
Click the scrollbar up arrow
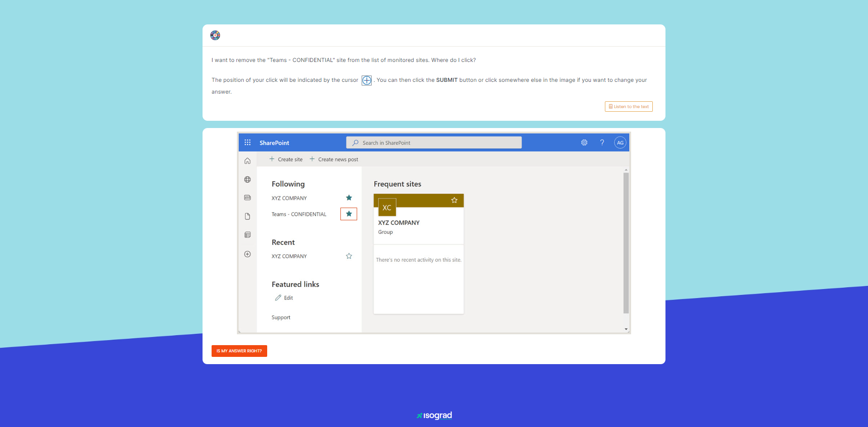coord(626,170)
